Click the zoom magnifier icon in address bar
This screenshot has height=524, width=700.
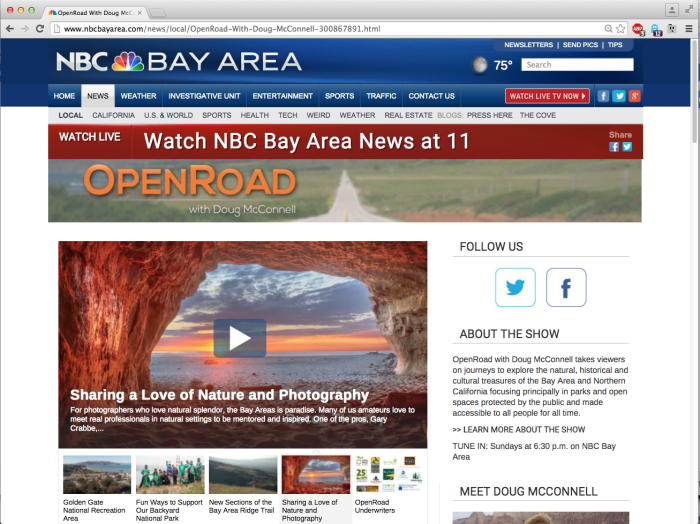(608, 29)
